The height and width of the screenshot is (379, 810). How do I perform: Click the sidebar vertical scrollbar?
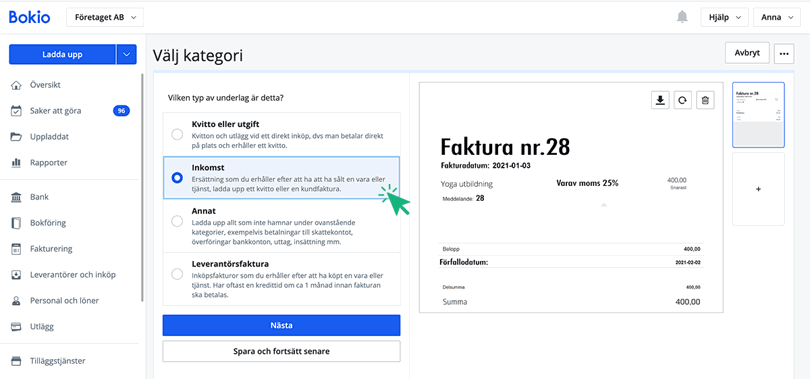tap(143, 187)
